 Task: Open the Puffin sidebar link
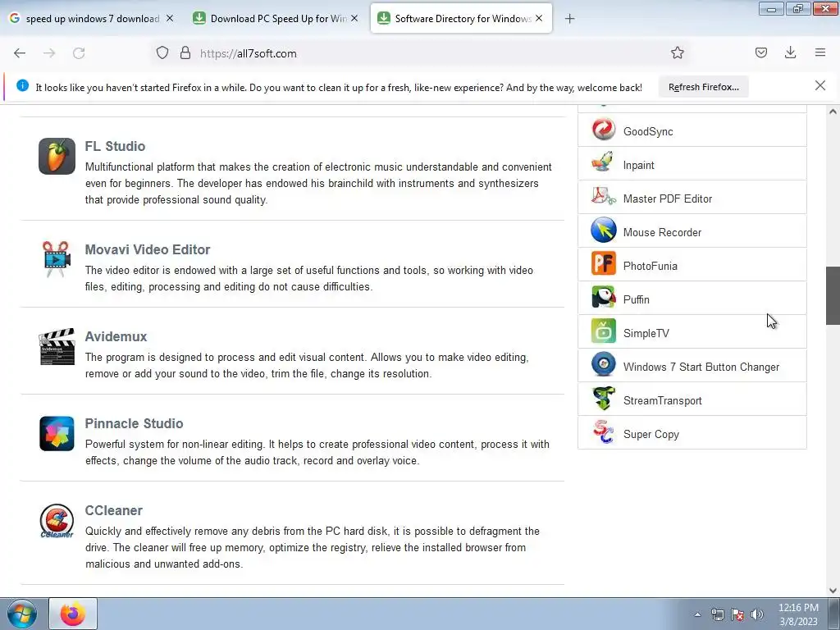637,299
